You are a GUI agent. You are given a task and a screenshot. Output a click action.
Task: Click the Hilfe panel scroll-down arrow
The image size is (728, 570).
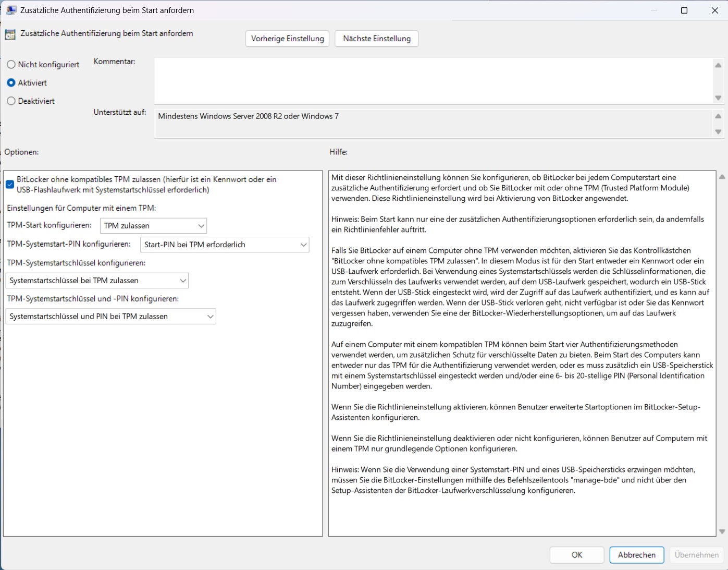[722, 531]
